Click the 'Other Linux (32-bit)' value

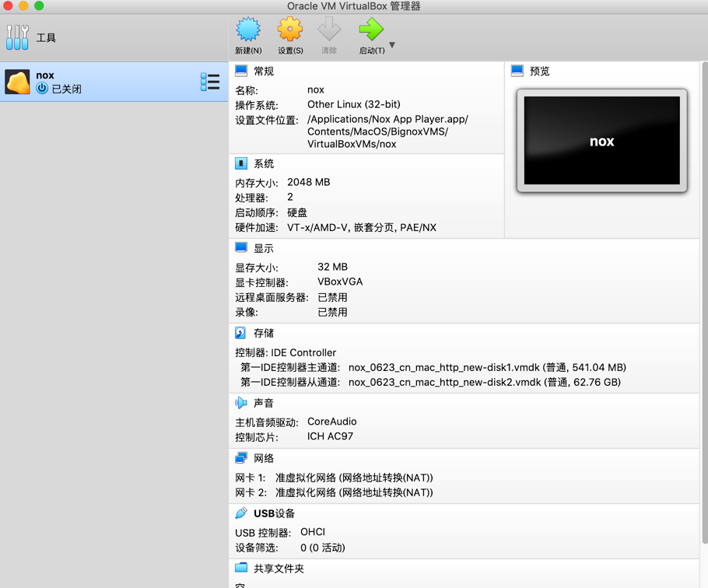pos(353,105)
